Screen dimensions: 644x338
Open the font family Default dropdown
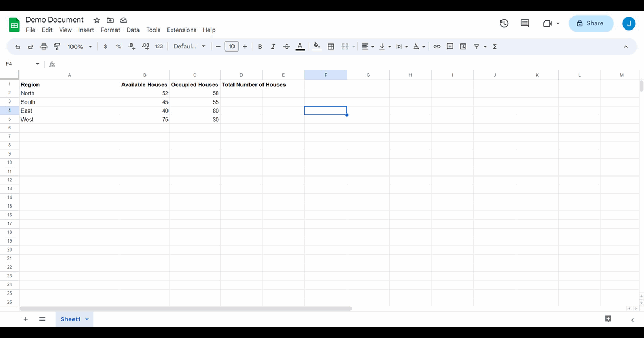point(189,47)
